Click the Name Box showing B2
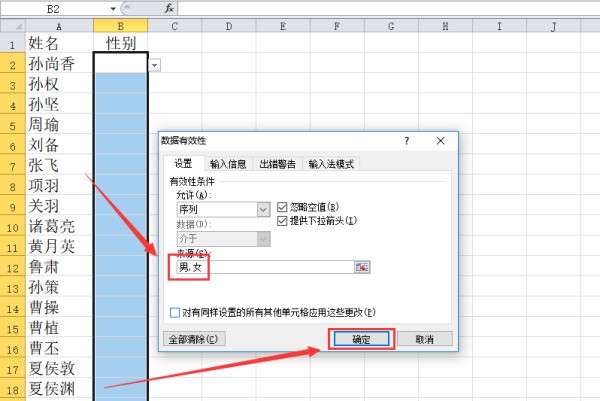Screen dimensions: 600x401 click(x=55, y=8)
